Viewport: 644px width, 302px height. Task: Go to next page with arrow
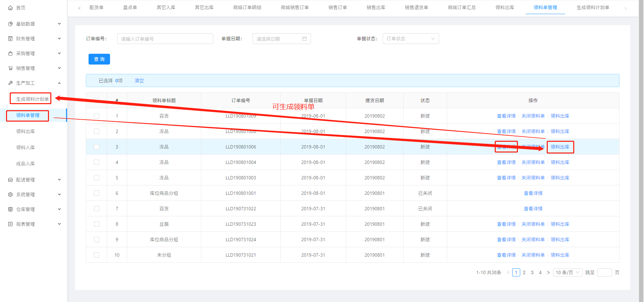548,272
